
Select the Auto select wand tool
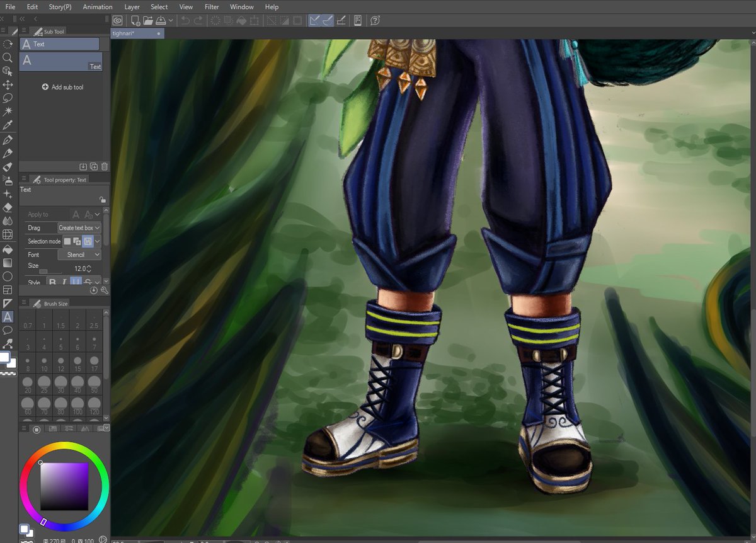[8, 111]
